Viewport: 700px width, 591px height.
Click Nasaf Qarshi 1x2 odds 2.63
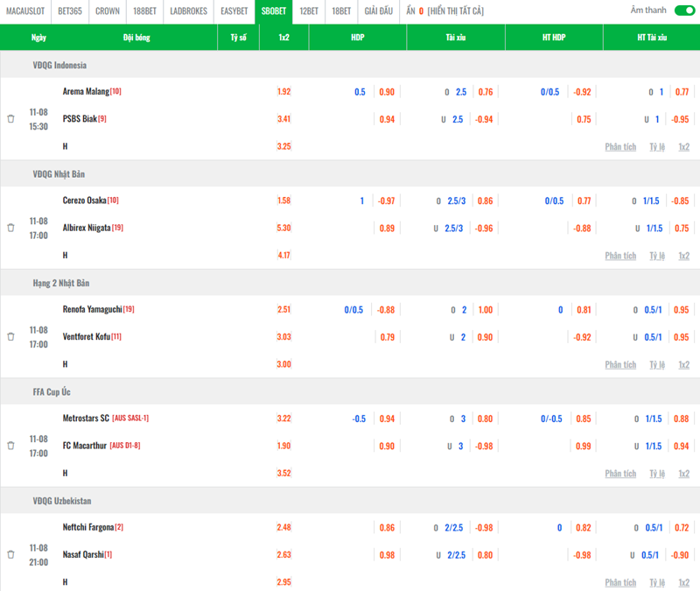283,555
